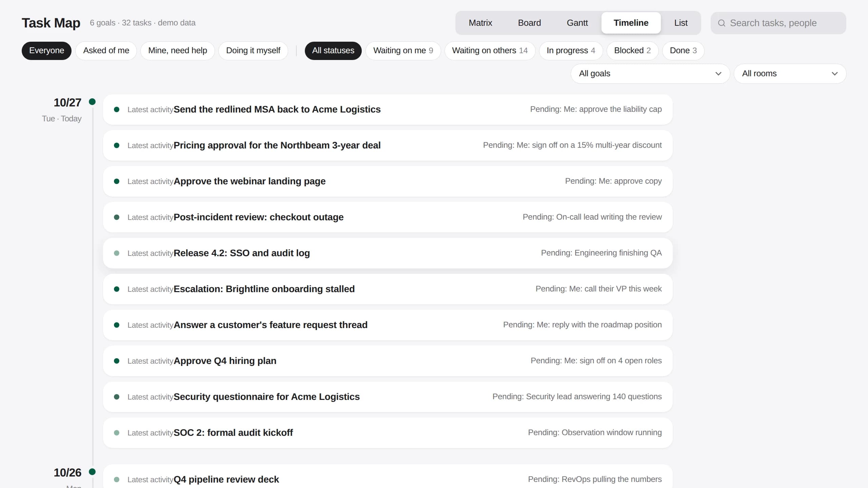Filter tasks In progress
This screenshot has width=868, height=488.
point(571,50)
